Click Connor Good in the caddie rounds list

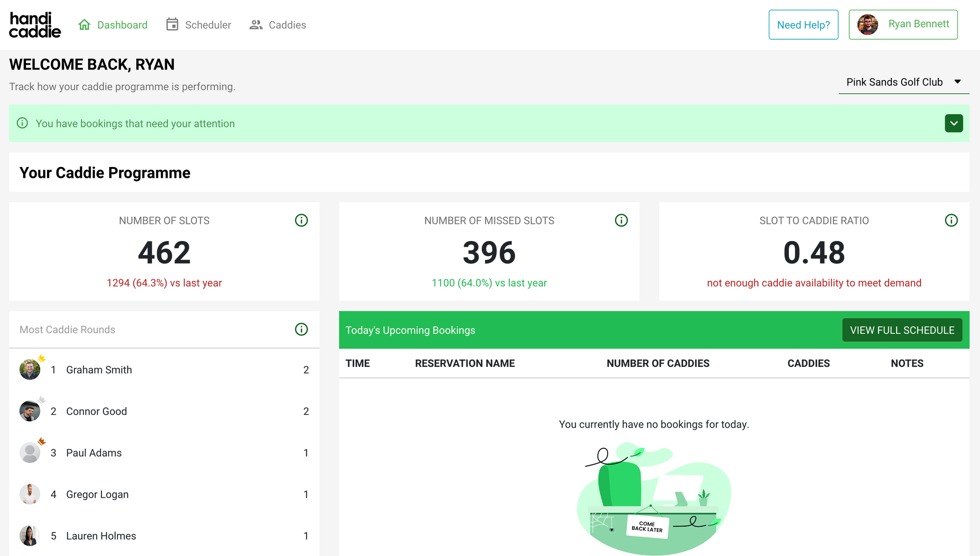(97, 411)
